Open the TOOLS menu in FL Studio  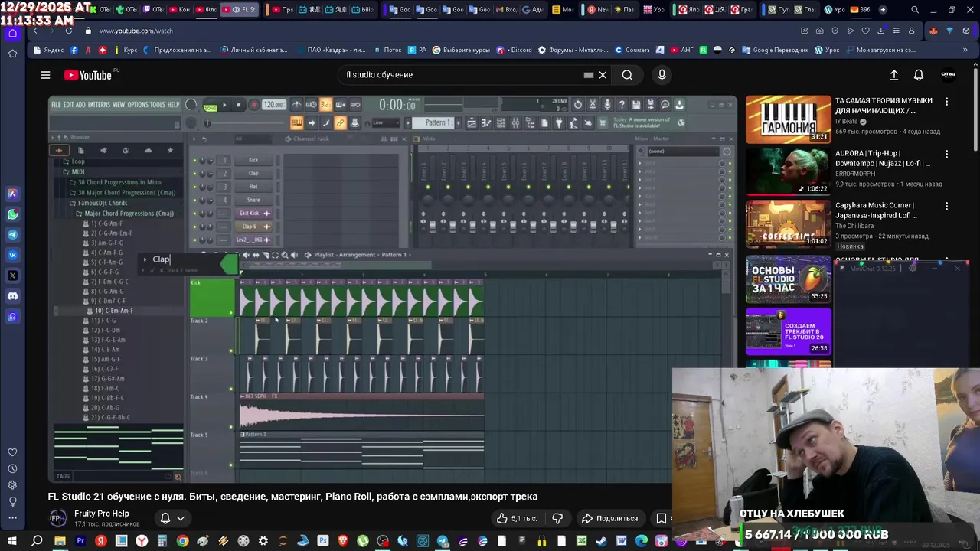click(x=157, y=104)
